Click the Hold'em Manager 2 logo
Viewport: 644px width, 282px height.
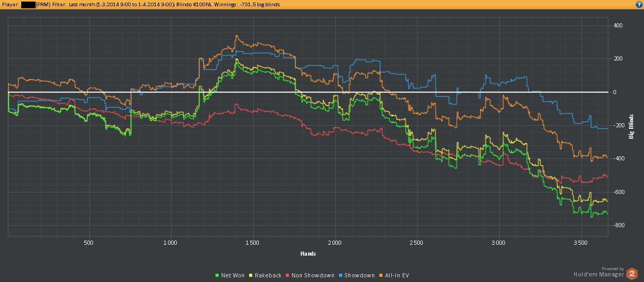coord(632,274)
